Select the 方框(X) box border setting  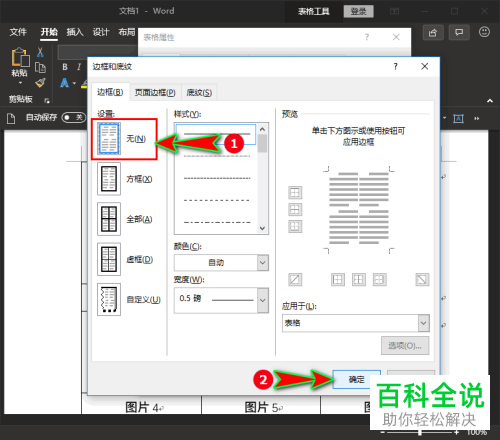click(109, 179)
